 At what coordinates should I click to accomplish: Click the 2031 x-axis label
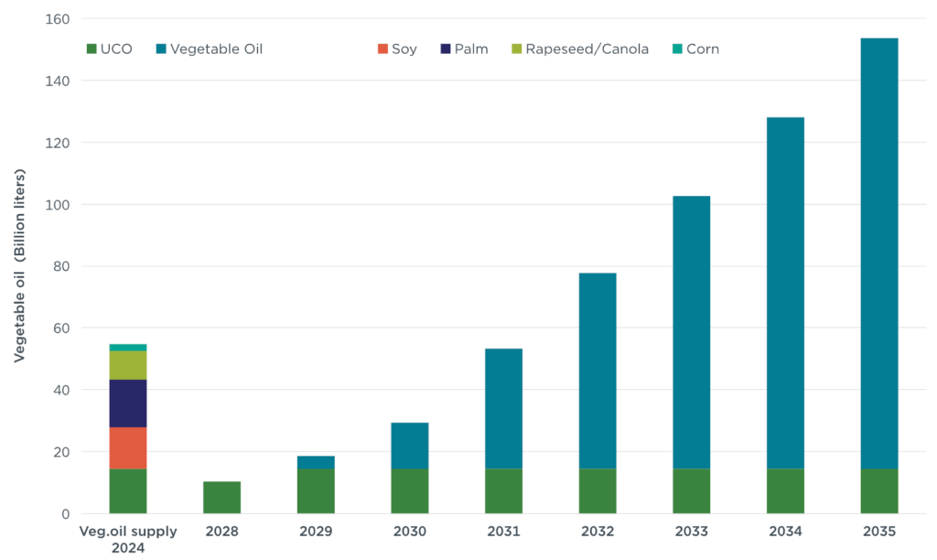point(503,532)
